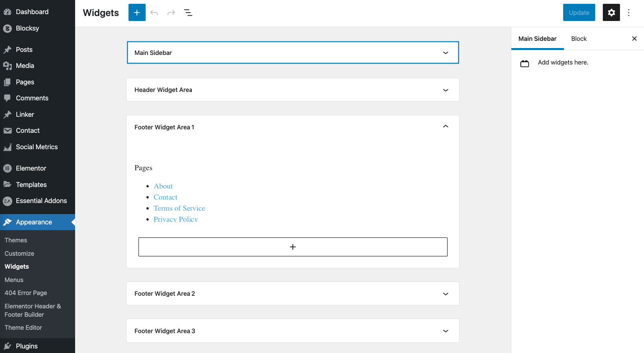The image size is (644, 353).
Task: Click the Comments bubble icon
Action: [7, 98]
